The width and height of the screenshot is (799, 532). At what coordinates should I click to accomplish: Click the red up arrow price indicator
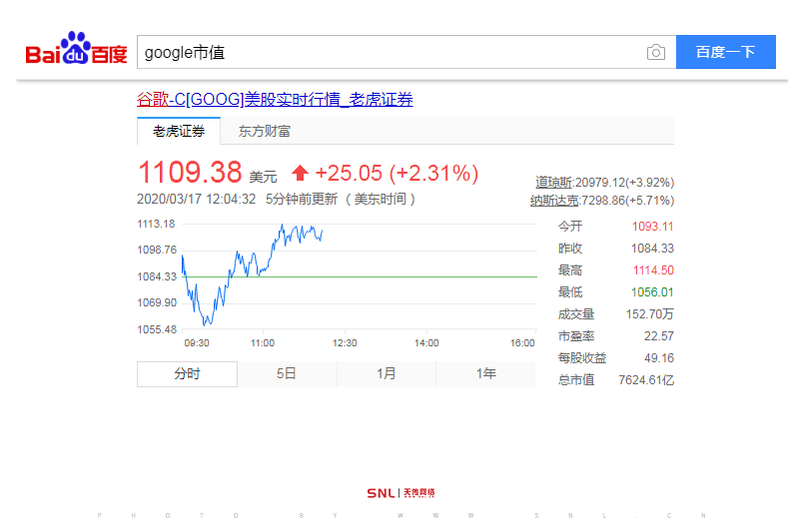pyautogui.click(x=300, y=174)
